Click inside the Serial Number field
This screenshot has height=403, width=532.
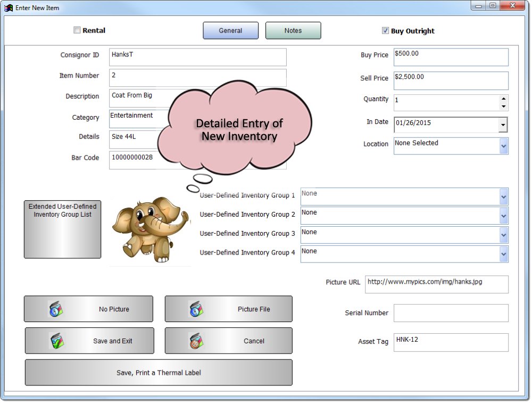tap(450, 313)
